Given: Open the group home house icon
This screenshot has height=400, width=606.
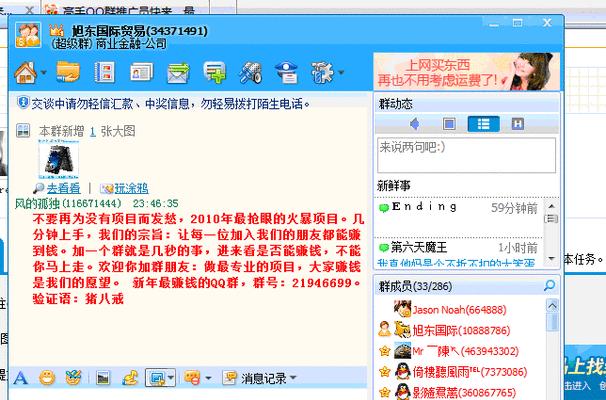Looking at the screenshot, I should click(25, 72).
